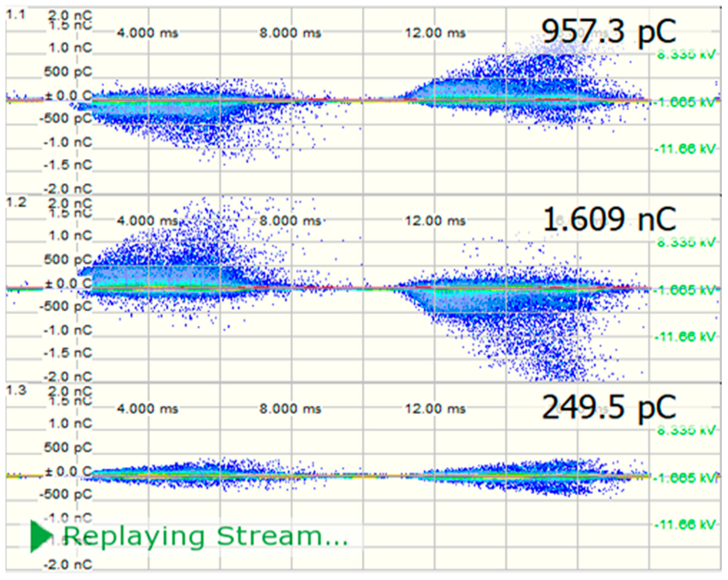Click 4.000 ms marker in panel 1.1

147,33
